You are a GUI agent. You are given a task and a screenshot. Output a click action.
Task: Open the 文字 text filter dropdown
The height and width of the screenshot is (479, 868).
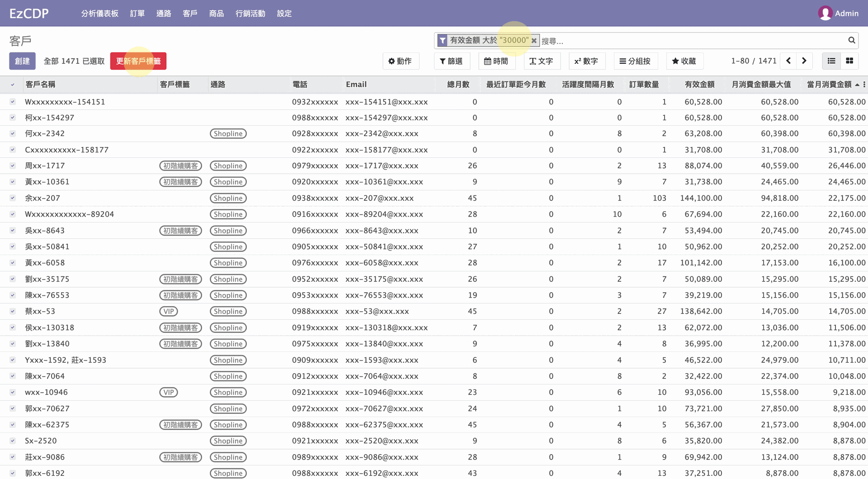point(542,61)
